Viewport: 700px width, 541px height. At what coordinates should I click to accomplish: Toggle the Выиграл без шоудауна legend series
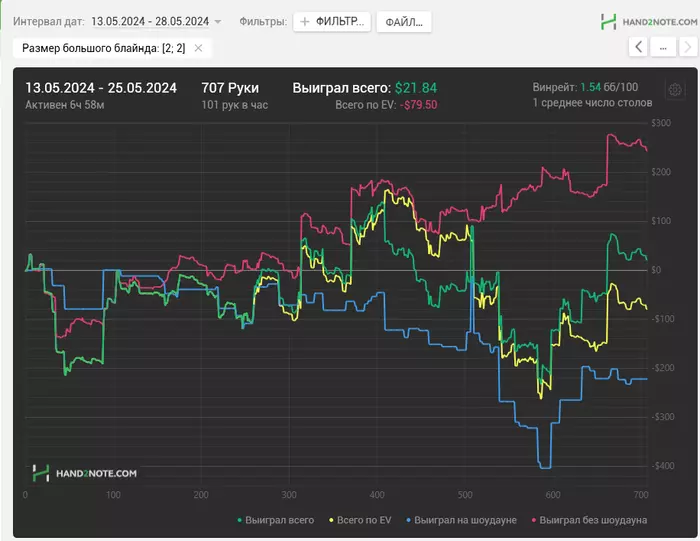[589, 520]
